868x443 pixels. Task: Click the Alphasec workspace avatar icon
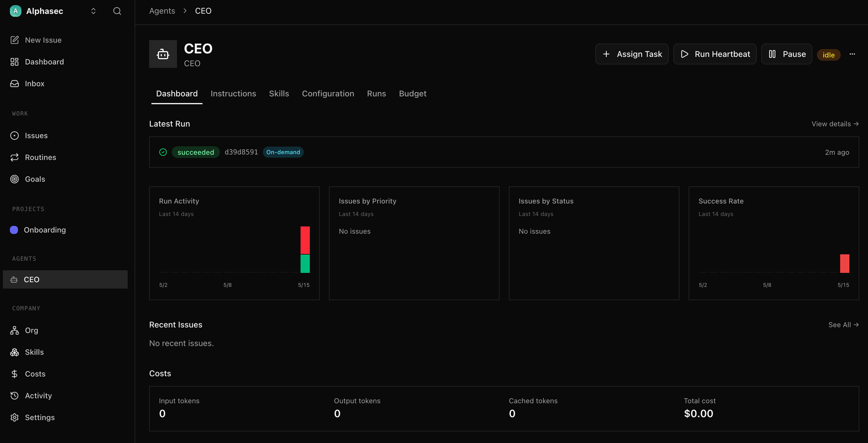coord(15,11)
